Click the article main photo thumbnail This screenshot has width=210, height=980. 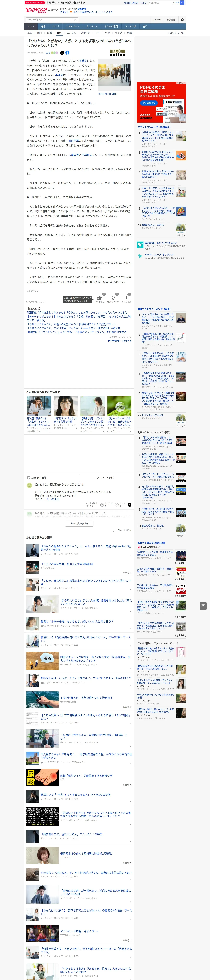[114, 75]
